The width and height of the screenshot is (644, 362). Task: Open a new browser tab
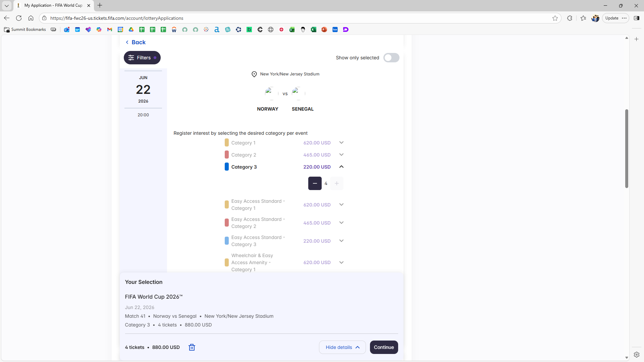(100, 5)
